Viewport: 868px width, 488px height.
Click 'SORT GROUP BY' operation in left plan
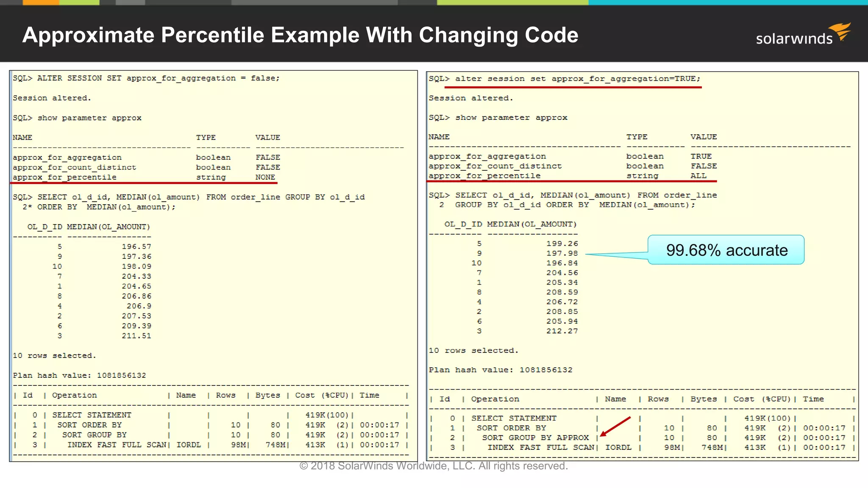(95, 435)
